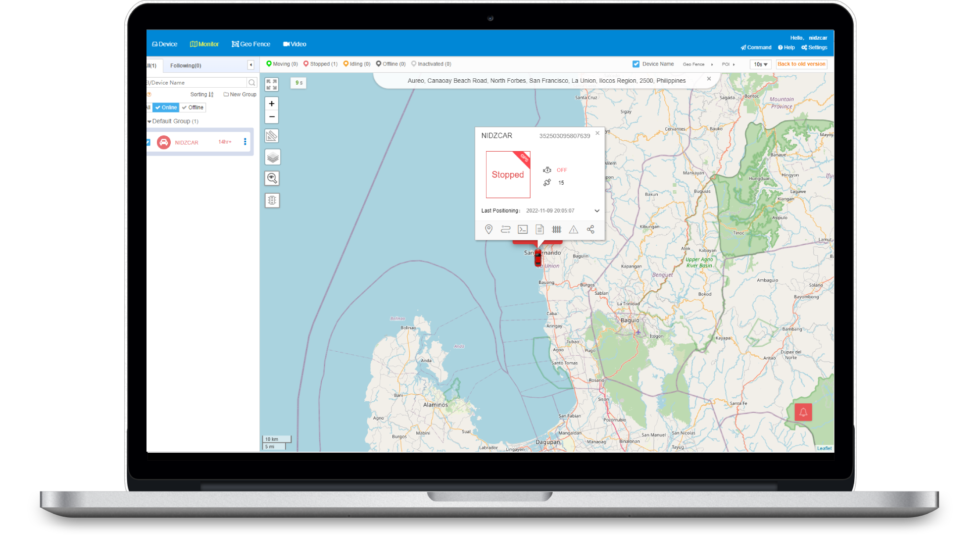980x535 pixels.
Task: Filter by Stopped (1) status
Action: pyautogui.click(x=320, y=64)
